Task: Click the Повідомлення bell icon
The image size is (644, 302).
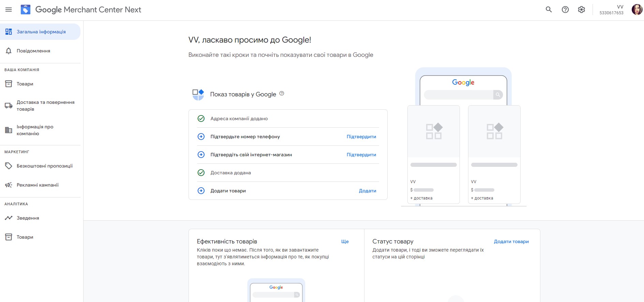Action: [9, 51]
